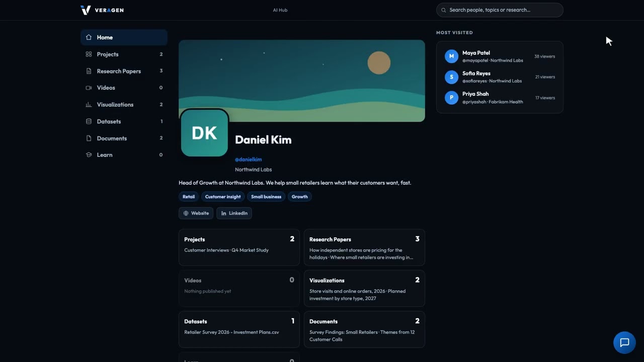Open the Website link button
Screen dimensions: 644x362
[196, 213]
